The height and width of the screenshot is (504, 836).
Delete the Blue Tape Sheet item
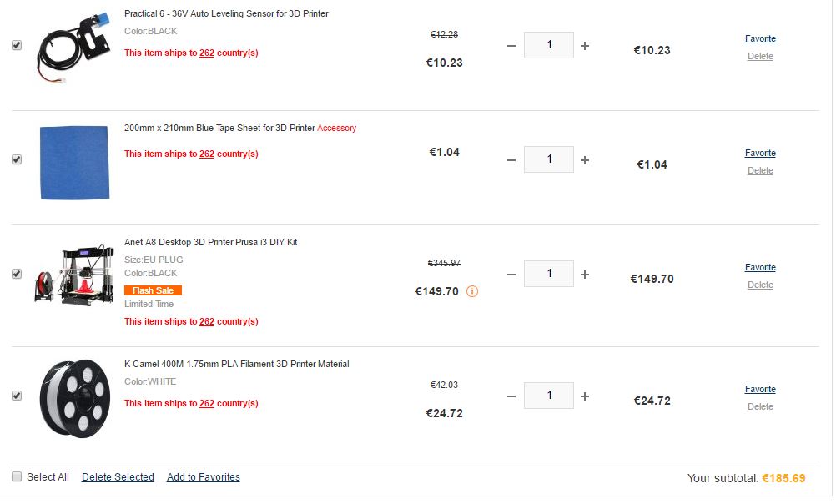[x=760, y=170]
